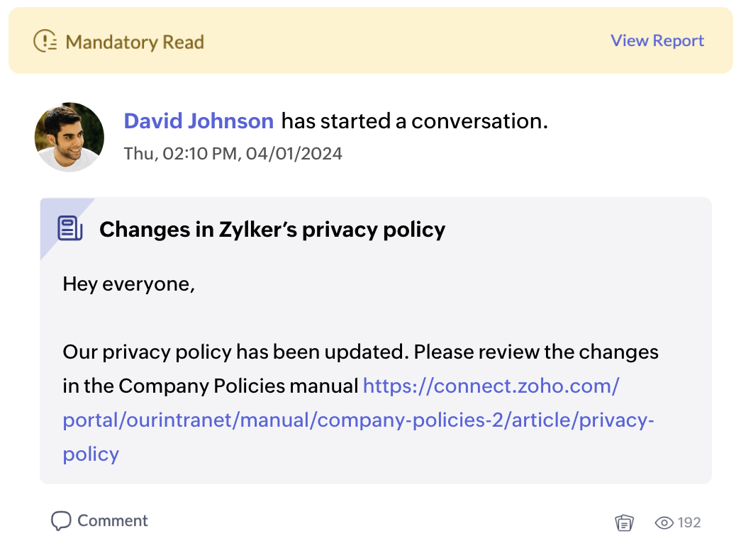Viewport: 741px width, 560px height.
Task: Follow the connect.zoho.com privacy policy URL
Action: tap(358, 420)
